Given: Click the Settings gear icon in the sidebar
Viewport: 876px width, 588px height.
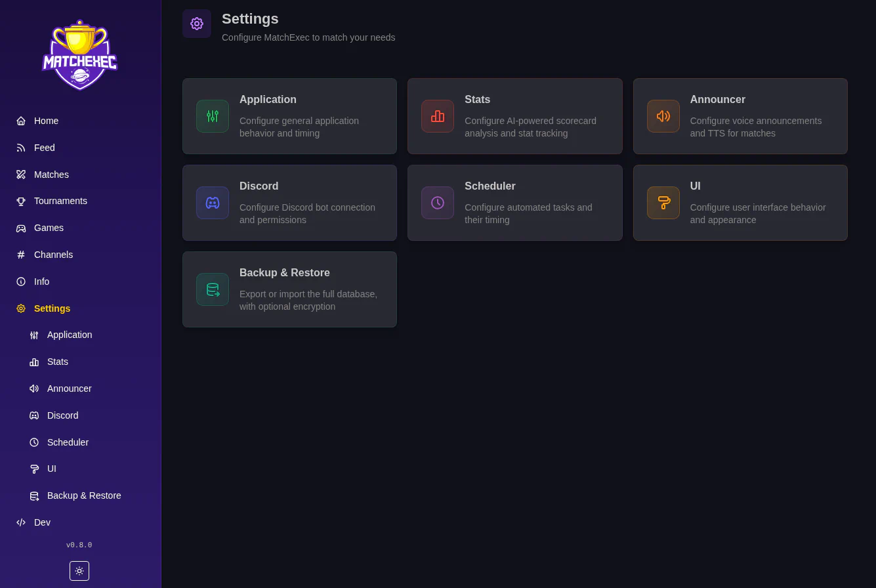Looking at the screenshot, I should pyautogui.click(x=21, y=308).
